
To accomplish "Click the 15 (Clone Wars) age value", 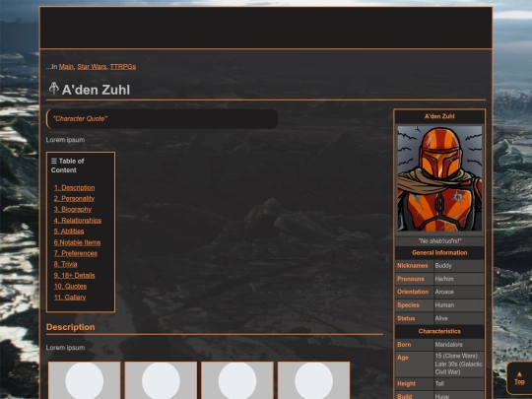I will pyautogui.click(x=456, y=356).
